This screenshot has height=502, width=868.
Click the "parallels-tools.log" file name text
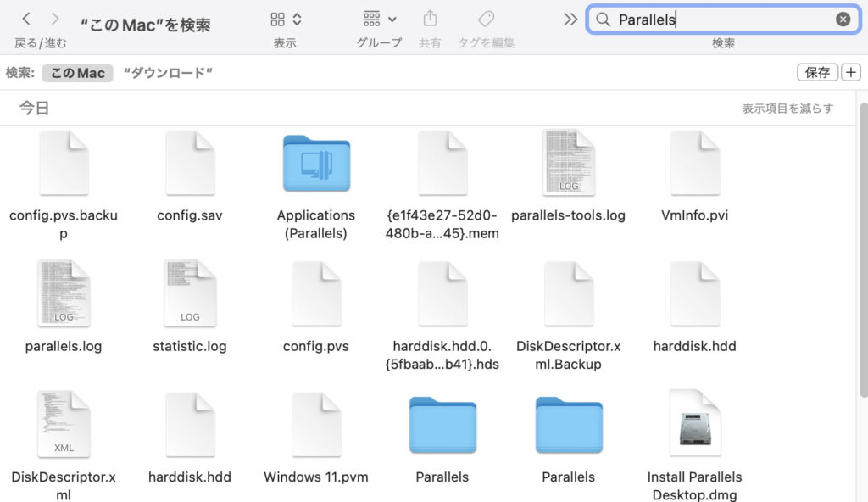[569, 215]
